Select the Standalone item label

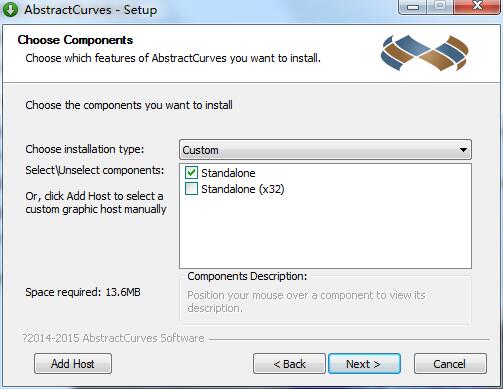(x=228, y=173)
